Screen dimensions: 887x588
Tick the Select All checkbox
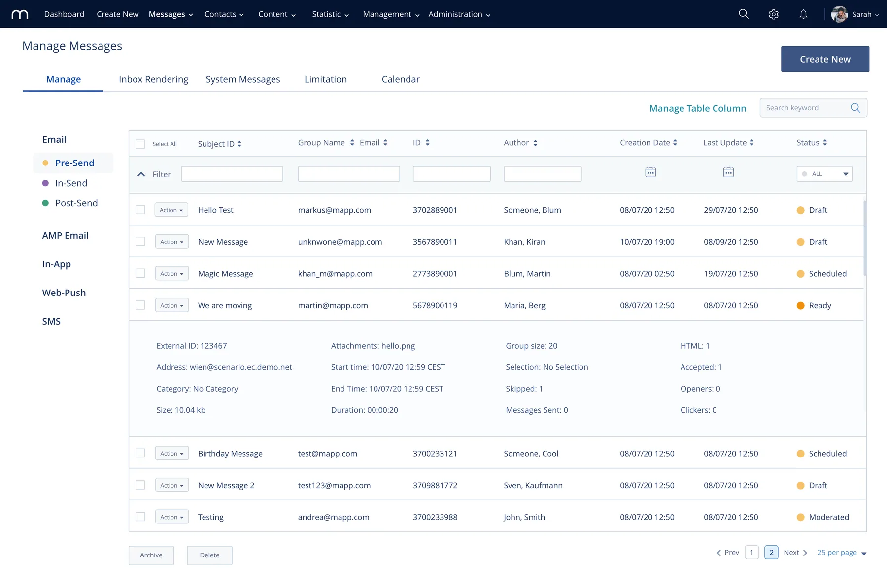(140, 144)
